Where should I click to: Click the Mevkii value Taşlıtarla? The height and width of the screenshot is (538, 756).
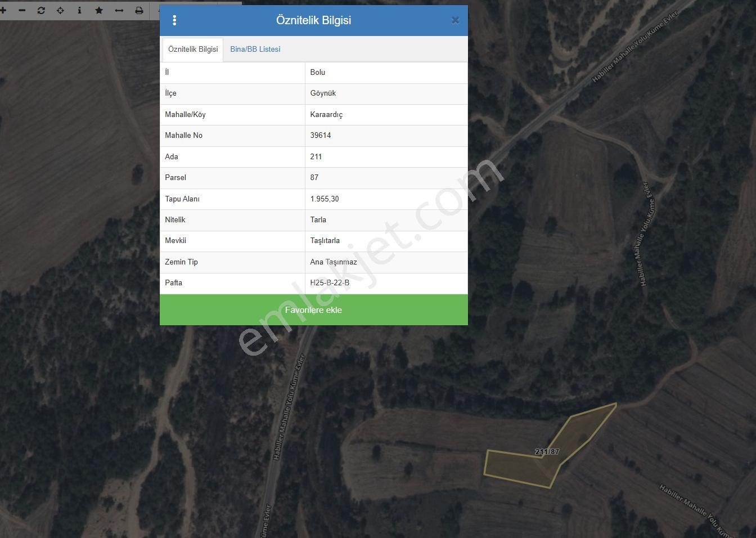(x=325, y=241)
